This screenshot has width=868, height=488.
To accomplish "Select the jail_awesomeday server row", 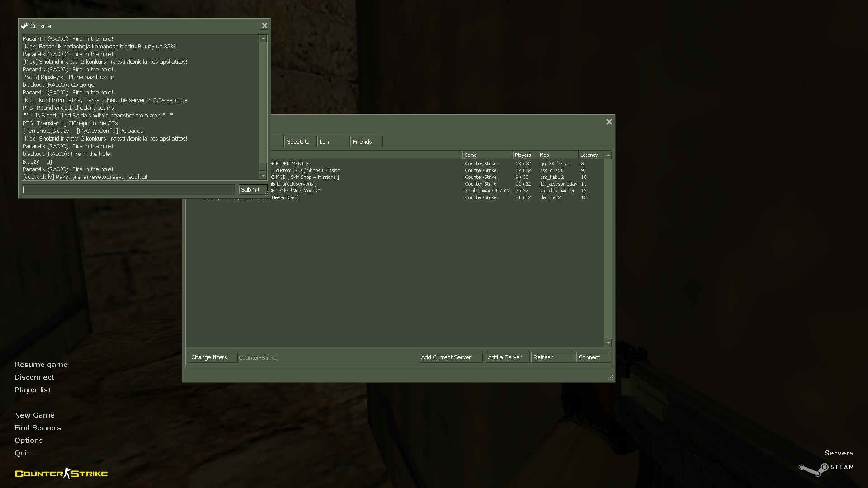I will click(x=396, y=184).
